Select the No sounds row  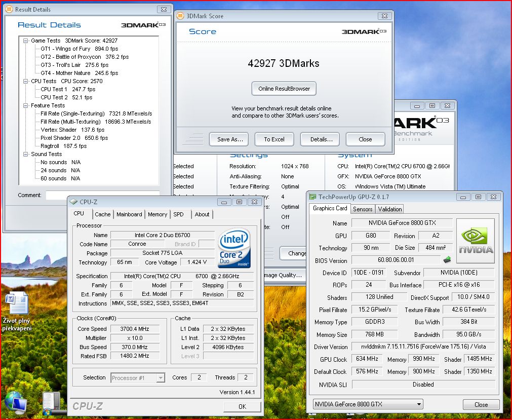coord(60,162)
